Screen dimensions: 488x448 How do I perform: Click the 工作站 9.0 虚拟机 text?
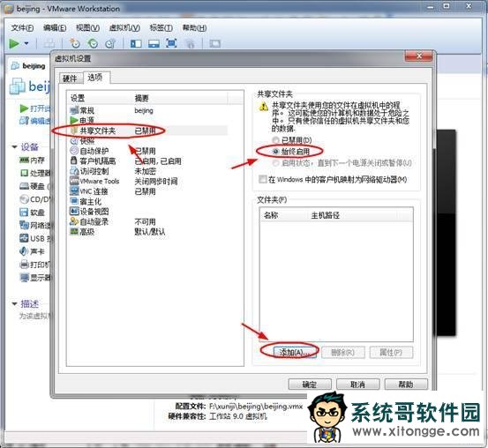pyautogui.click(x=238, y=416)
